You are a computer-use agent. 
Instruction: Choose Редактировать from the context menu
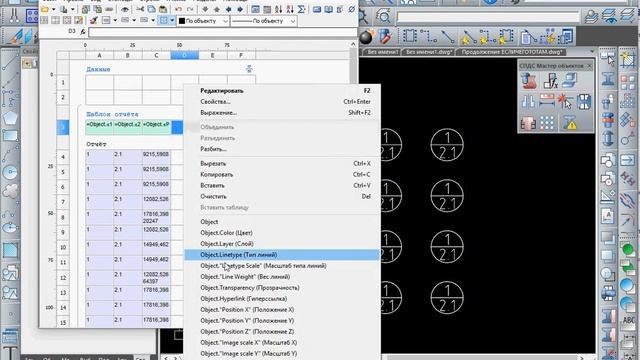[282, 91]
